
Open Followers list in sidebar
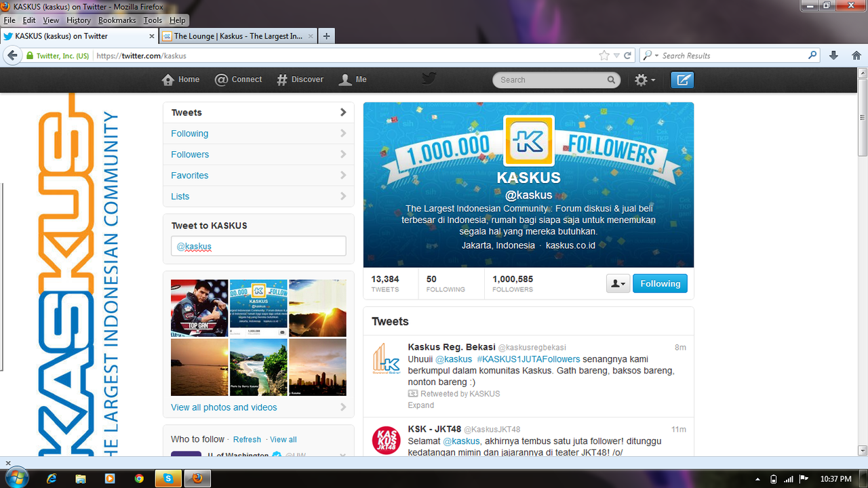pyautogui.click(x=258, y=155)
